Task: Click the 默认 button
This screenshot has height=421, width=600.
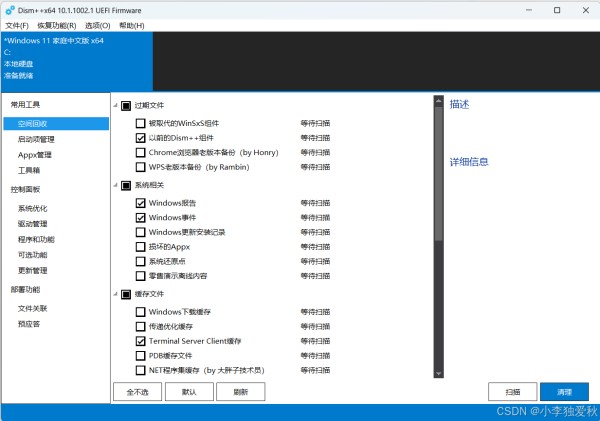Action: [189, 392]
